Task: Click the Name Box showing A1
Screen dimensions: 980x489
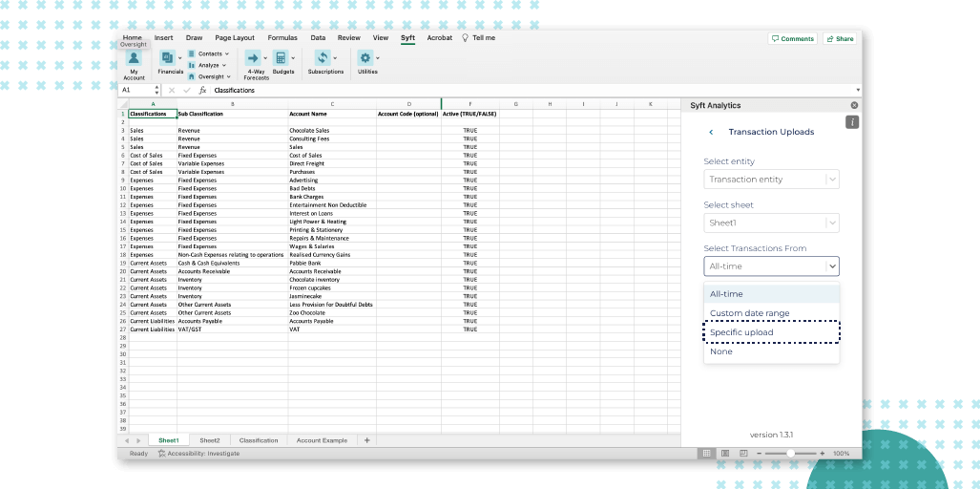Action: (x=136, y=90)
